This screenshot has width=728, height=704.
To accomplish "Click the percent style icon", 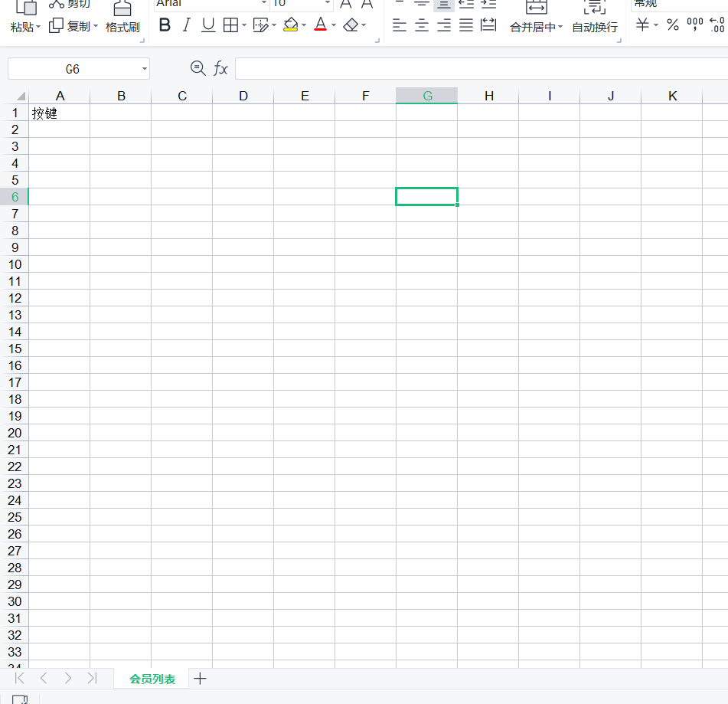I will point(672,25).
